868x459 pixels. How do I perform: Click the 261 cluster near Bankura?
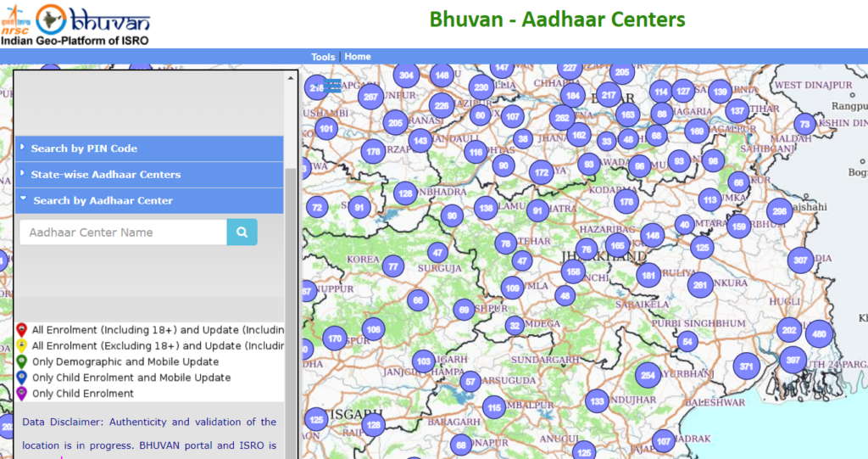point(700,285)
